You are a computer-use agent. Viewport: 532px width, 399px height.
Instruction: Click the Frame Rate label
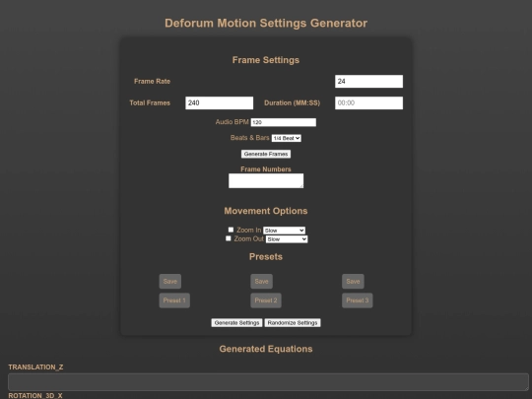[152, 82]
